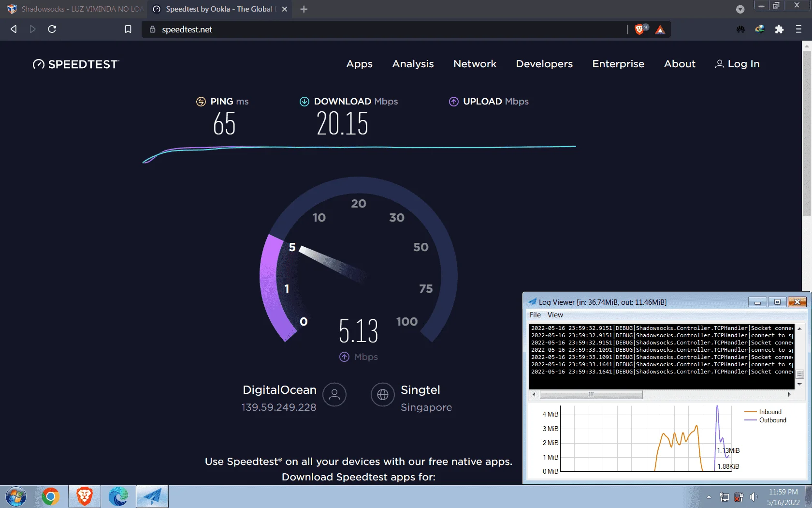Click the upload arrow icon beside UPLOAD

pyautogui.click(x=454, y=102)
